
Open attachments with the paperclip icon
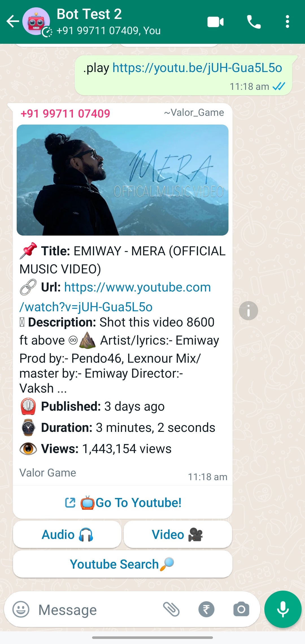[x=171, y=609]
